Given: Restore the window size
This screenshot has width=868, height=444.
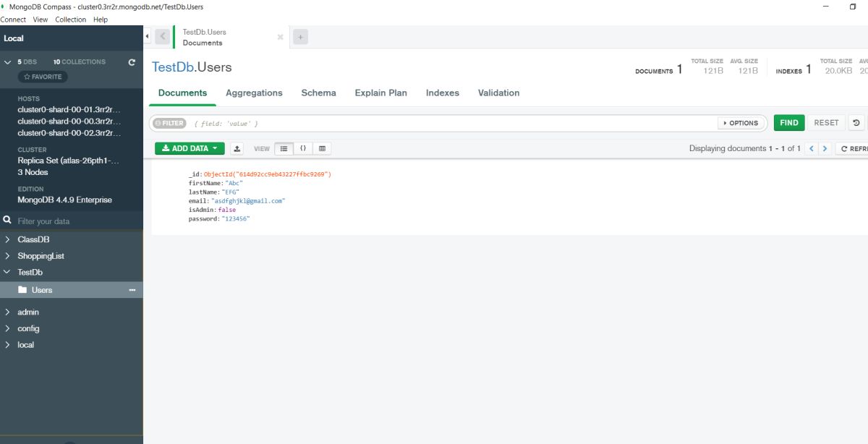Looking at the screenshot, I should click(853, 7).
